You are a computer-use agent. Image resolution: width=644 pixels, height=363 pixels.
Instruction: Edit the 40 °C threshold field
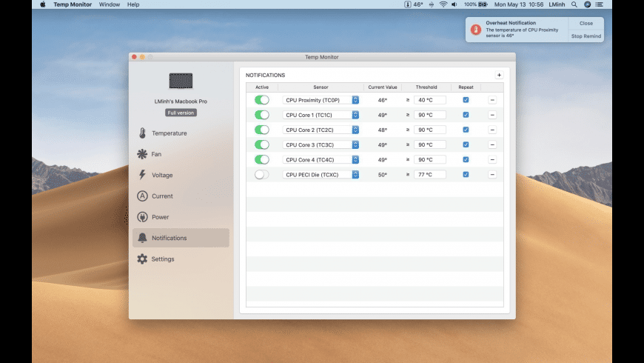pyautogui.click(x=430, y=100)
